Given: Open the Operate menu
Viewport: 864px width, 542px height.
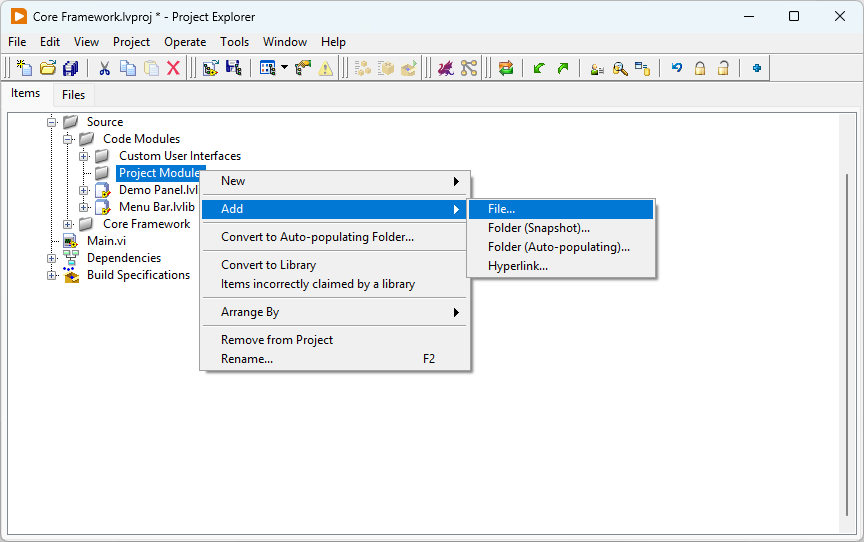Looking at the screenshot, I should [x=185, y=42].
